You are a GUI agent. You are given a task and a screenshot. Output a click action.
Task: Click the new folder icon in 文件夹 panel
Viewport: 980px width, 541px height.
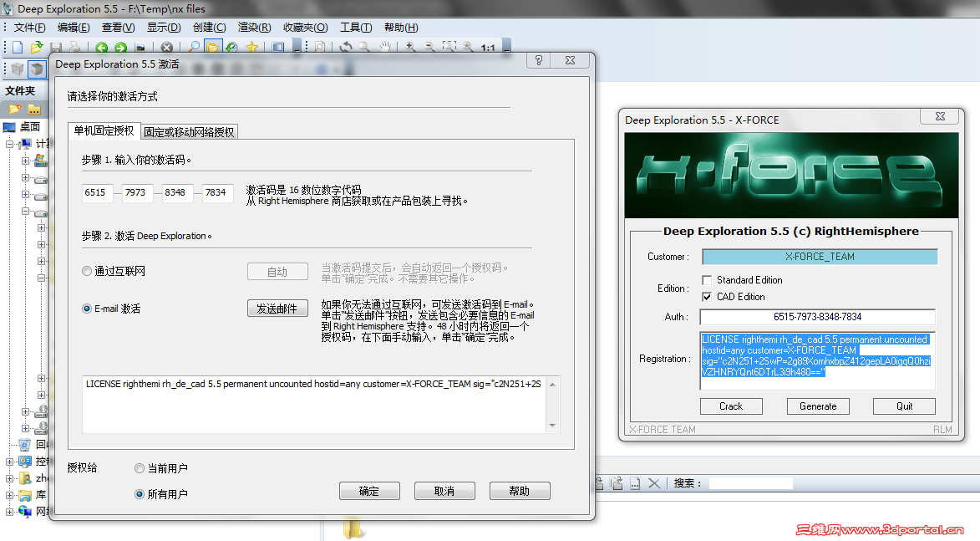pos(15,110)
